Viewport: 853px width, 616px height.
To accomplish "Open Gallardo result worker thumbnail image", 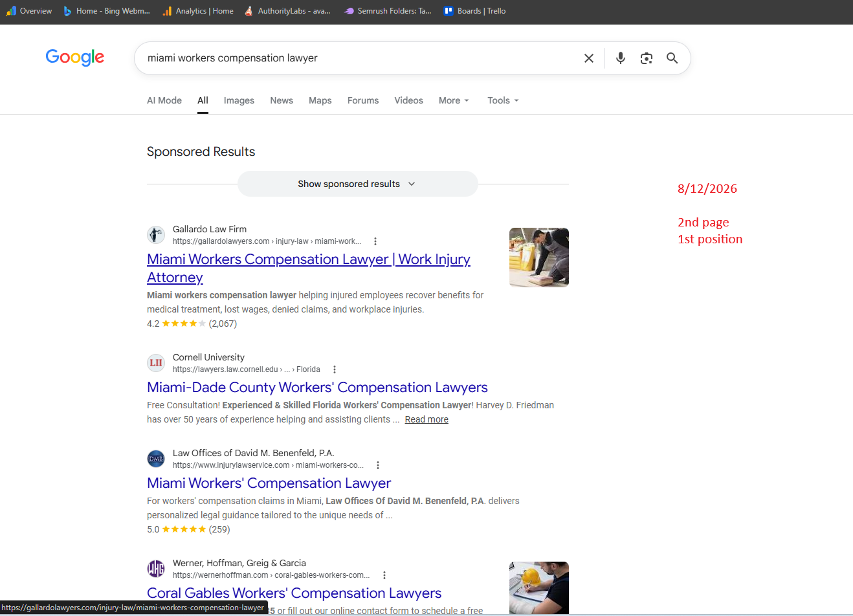I will click(539, 258).
